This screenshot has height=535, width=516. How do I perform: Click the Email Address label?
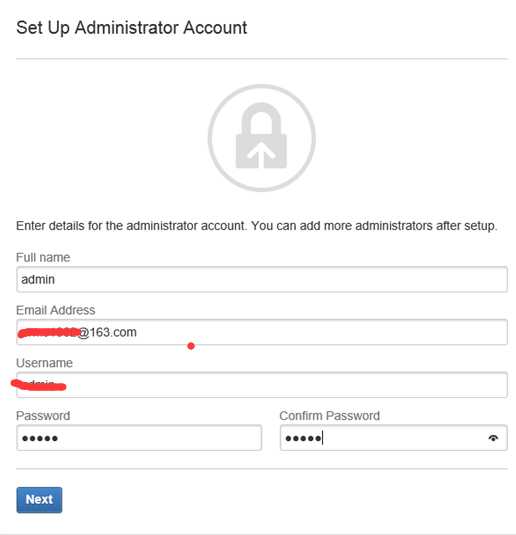coord(56,310)
